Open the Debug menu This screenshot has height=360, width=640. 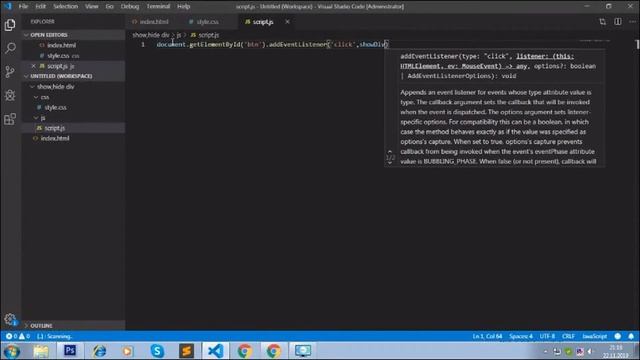pyautogui.click(x=130, y=6)
